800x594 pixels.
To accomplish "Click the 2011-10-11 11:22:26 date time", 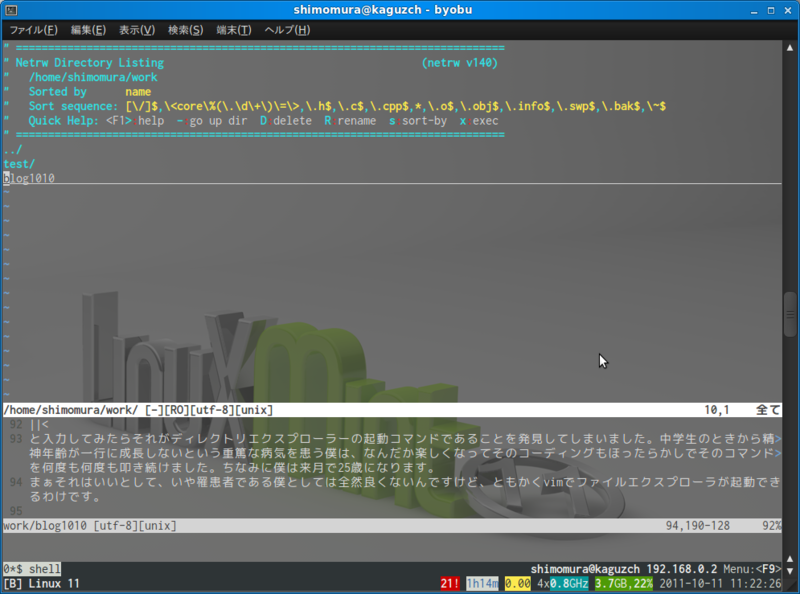I will tap(720, 583).
